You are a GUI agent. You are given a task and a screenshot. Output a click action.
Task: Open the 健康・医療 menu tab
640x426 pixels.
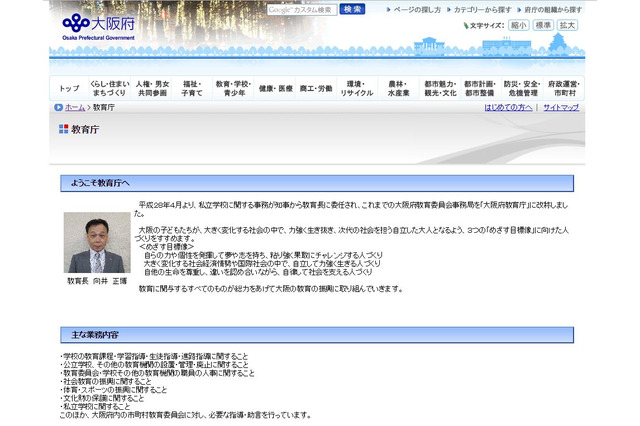click(x=276, y=88)
